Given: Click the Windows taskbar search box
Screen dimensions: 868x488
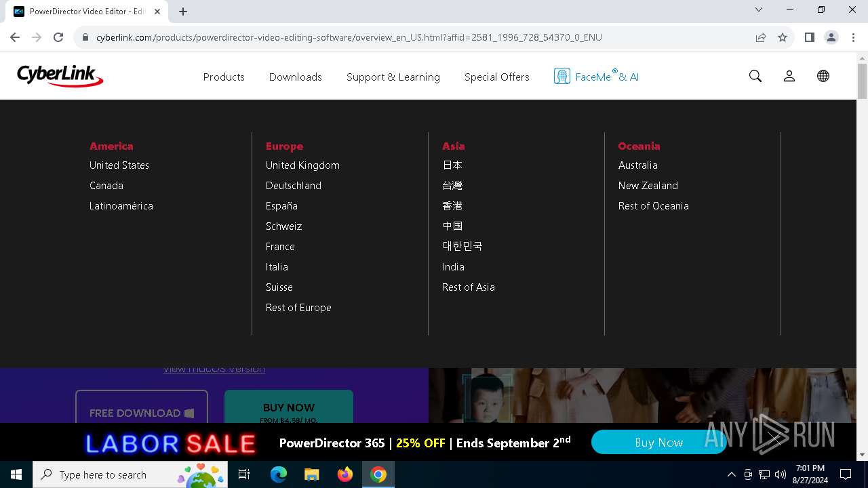Looking at the screenshot, I should click(x=130, y=474).
